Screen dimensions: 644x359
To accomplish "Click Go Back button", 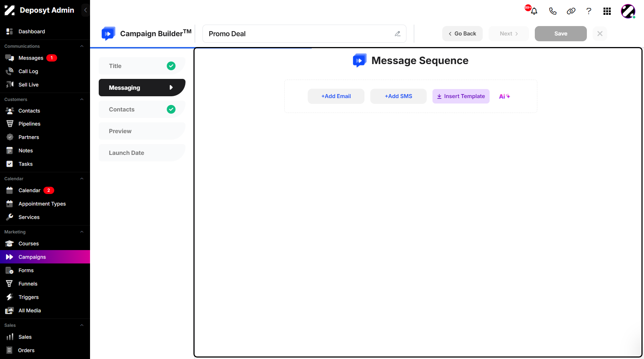I will pyautogui.click(x=462, y=34).
